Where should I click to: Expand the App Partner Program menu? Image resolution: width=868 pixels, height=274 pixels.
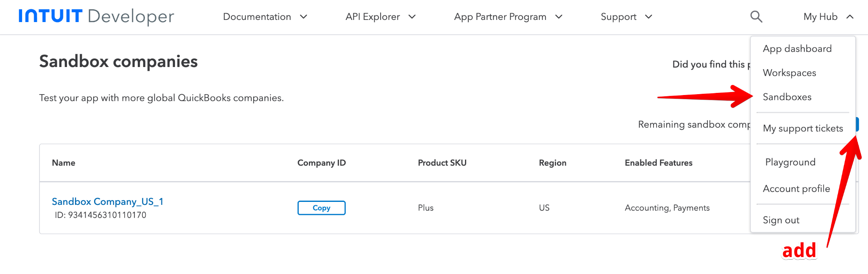coord(508,17)
